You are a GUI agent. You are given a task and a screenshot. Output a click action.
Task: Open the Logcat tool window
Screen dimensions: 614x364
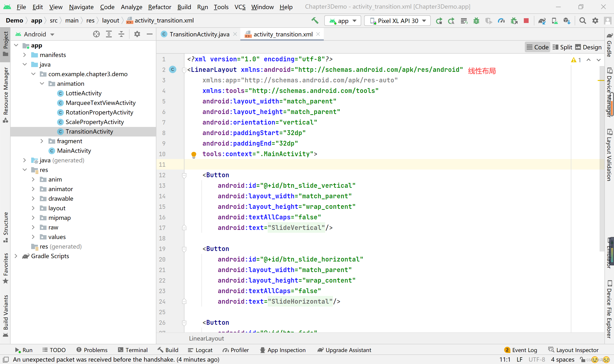201,350
